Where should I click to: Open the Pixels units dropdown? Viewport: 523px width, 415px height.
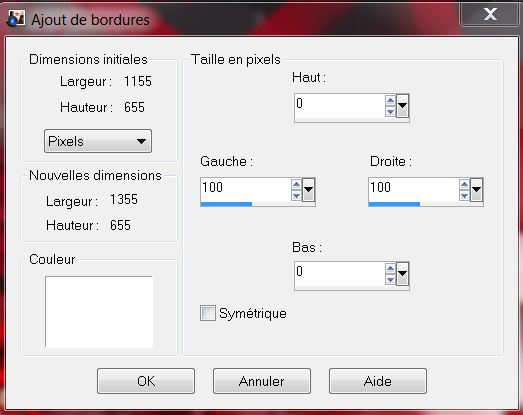pos(98,141)
